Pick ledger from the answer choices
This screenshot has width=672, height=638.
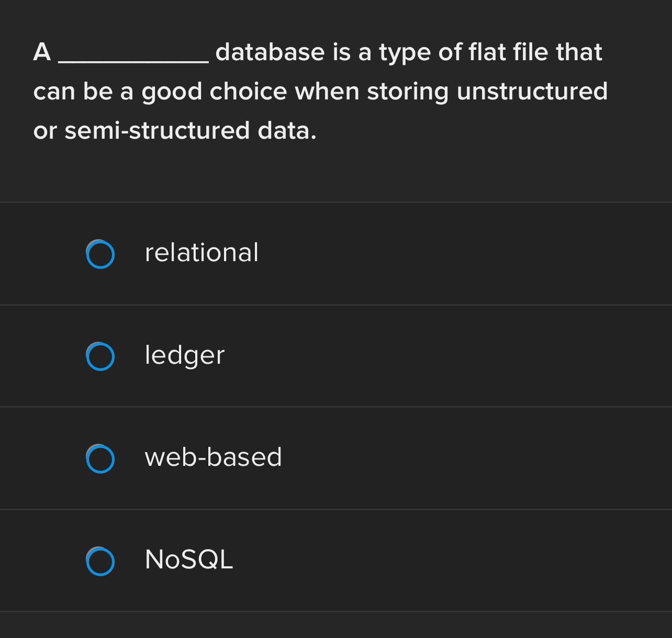(184, 356)
